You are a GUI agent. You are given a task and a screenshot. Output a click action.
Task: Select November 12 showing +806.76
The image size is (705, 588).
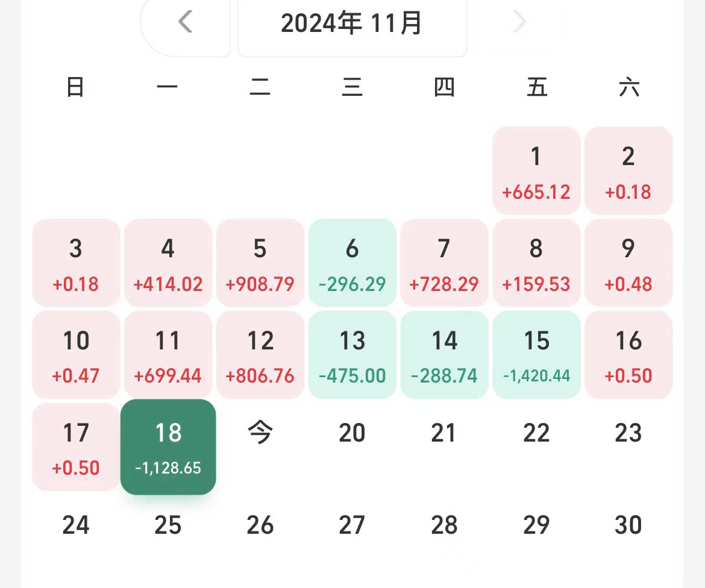coord(260,354)
